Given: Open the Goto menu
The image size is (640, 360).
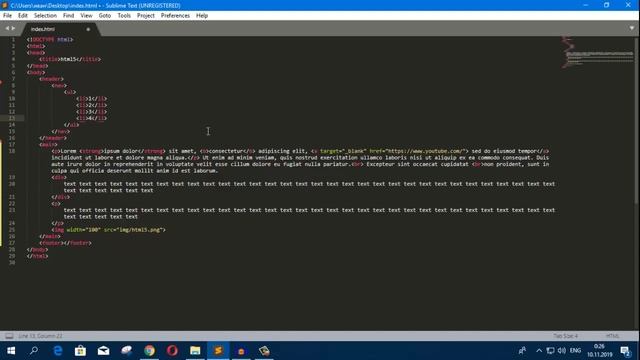Looking at the screenshot, I should pyautogui.click(x=104, y=16).
